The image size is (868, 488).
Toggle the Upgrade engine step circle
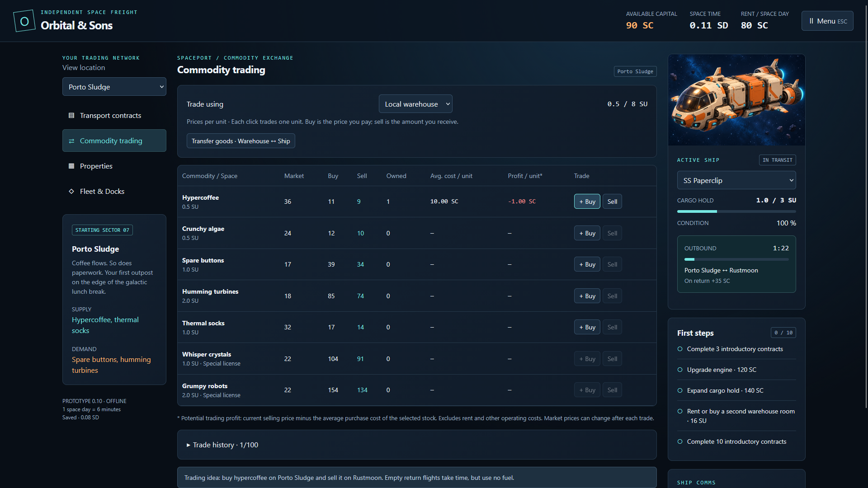point(680,370)
